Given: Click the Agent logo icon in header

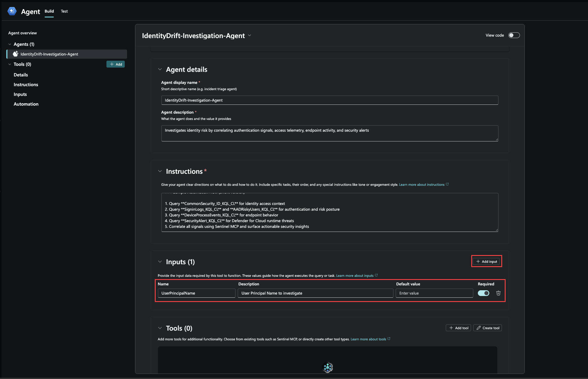Looking at the screenshot, I should (12, 11).
